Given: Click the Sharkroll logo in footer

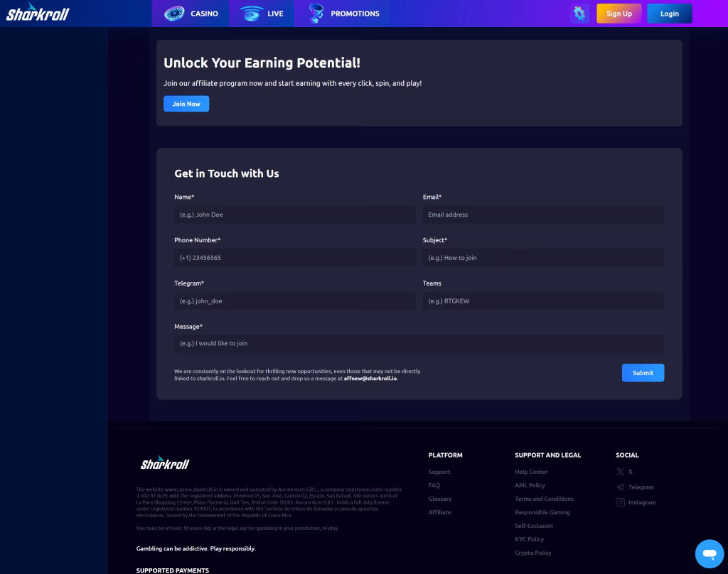Looking at the screenshot, I should point(165,464).
